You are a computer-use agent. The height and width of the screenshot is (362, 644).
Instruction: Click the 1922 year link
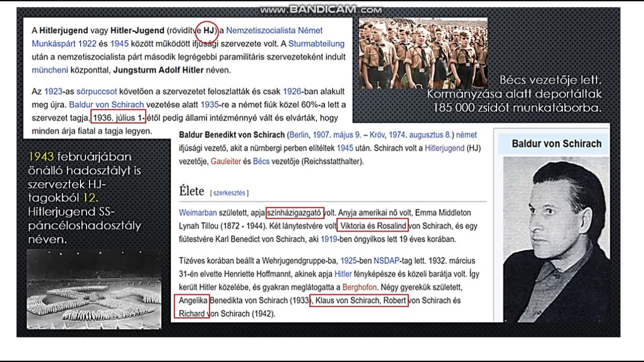tap(88, 44)
